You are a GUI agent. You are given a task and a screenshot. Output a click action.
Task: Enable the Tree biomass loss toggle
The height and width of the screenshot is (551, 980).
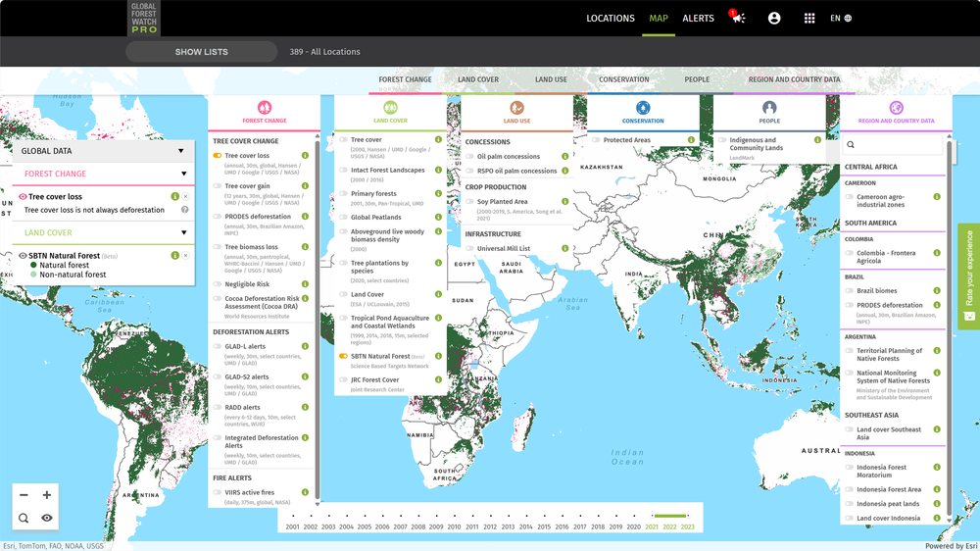point(218,247)
